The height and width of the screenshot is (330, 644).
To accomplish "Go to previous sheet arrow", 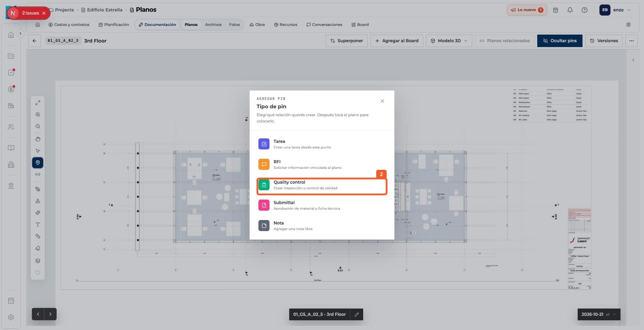I will pos(38,314).
